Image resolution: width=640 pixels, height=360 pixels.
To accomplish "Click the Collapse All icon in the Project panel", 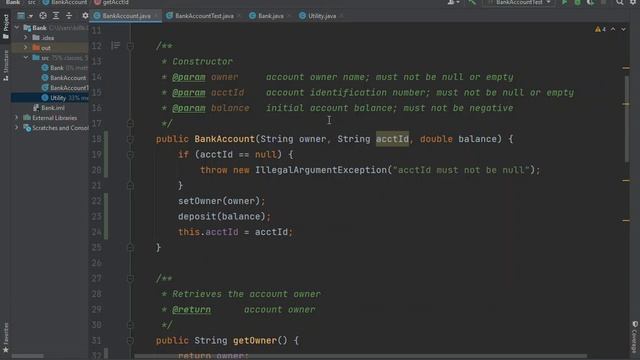I will [x=69, y=16].
